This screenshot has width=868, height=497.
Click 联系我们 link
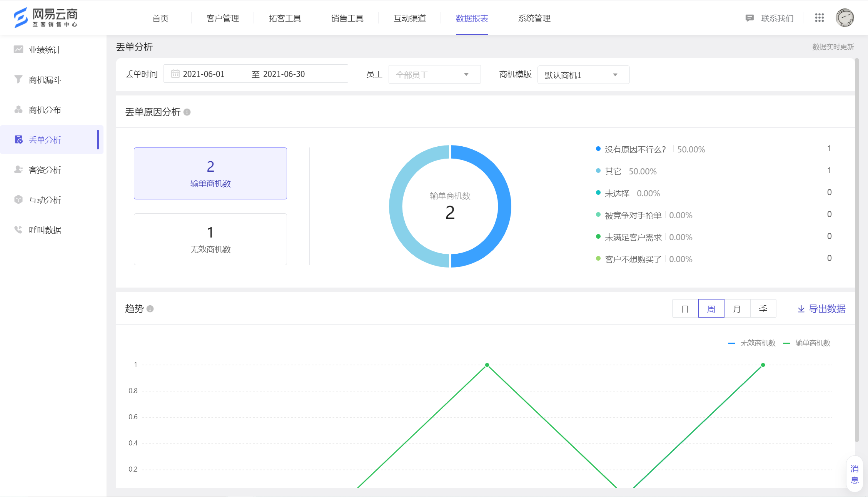pyautogui.click(x=777, y=18)
